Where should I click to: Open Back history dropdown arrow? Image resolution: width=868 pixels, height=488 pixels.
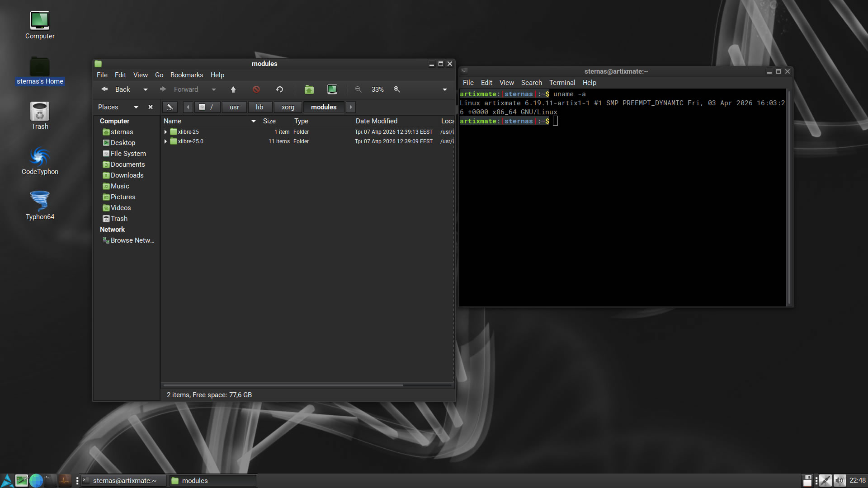coord(146,89)
